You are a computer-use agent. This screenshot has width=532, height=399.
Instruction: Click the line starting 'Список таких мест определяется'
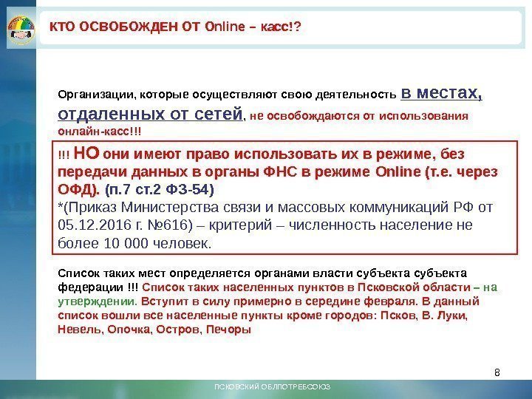pos(262,273)
